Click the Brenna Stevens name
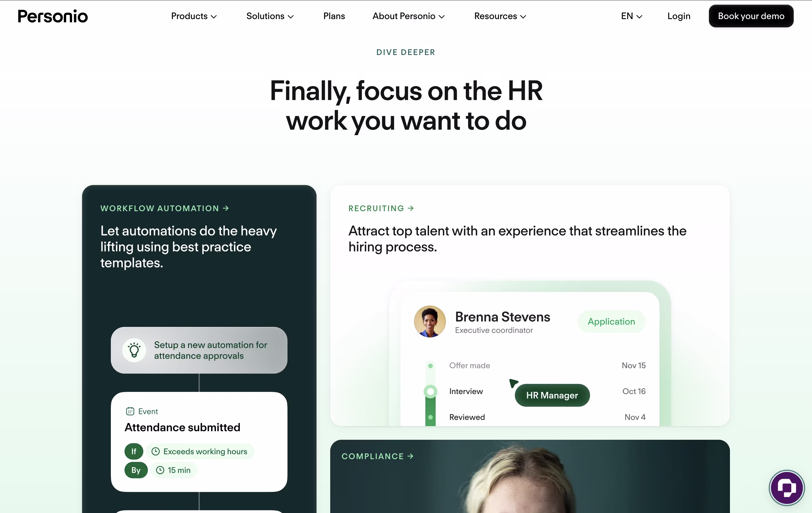Screen dimensions: 812x513 click(x=502, y=317)
